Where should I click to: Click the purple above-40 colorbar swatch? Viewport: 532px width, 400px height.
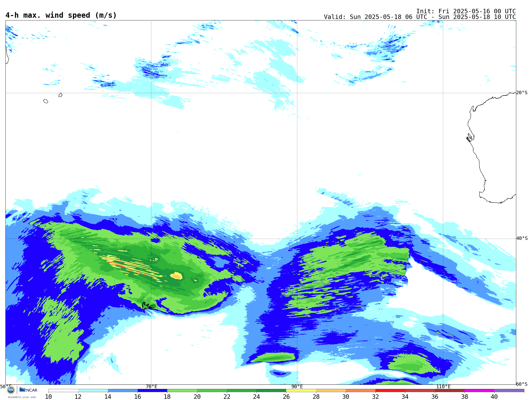coord(509,390)
